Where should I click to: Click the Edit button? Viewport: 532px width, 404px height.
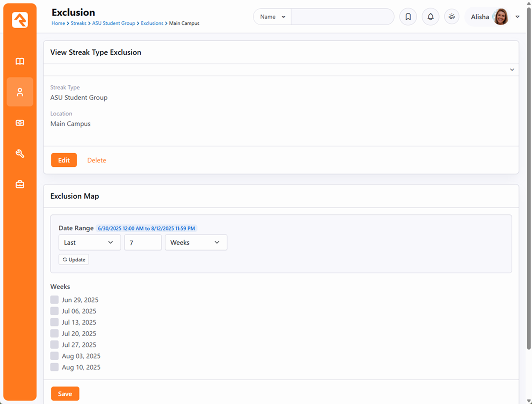64,160
